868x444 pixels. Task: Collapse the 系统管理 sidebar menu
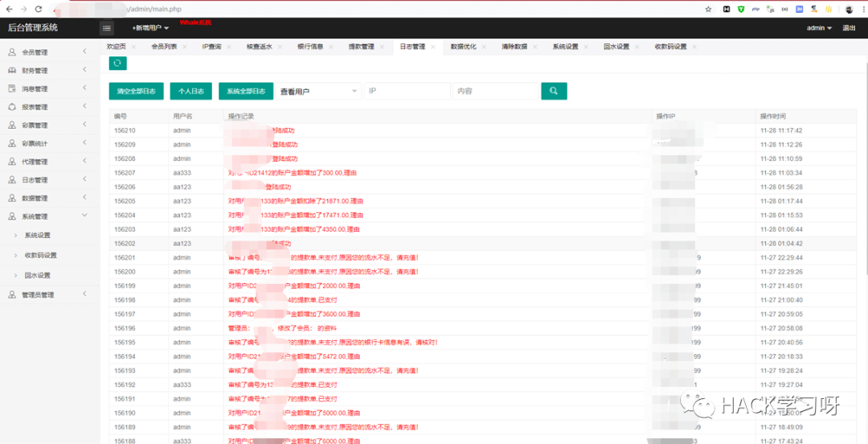pyautogui.click(x=84, y=215)
